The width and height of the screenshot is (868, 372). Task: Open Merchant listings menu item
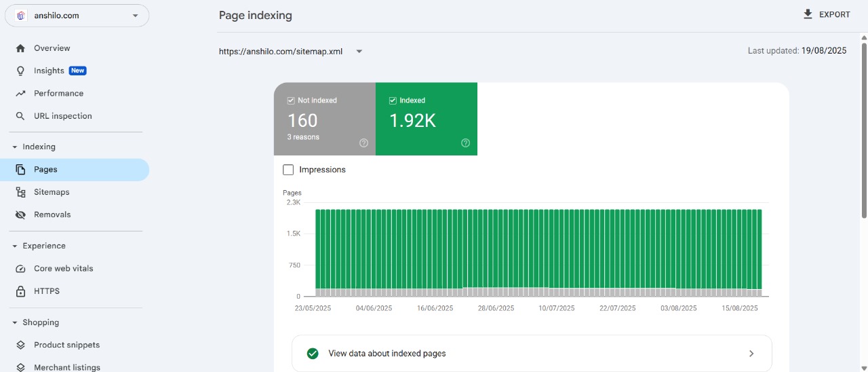coord(66,367)
